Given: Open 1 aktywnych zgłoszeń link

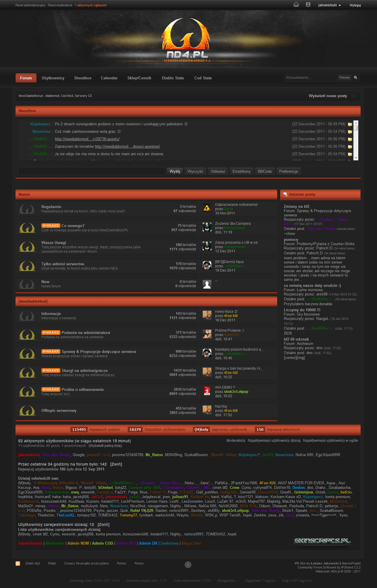Looking at the screenshot, I should pyautogui.click(x=91, y=5).
